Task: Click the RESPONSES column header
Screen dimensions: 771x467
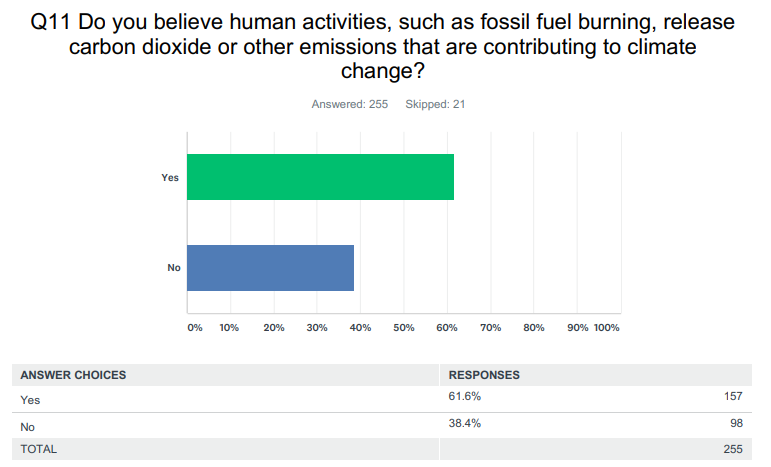Action: click(x=484, y=375)
